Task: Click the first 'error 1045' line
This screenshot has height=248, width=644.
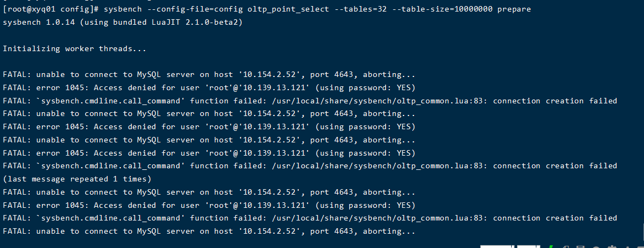Action: point(209,87)
